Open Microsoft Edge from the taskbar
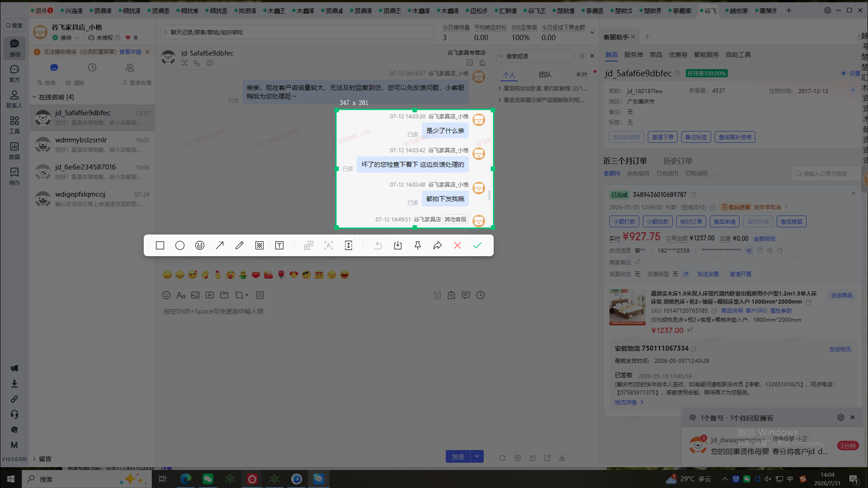 [x=186, y=479]
